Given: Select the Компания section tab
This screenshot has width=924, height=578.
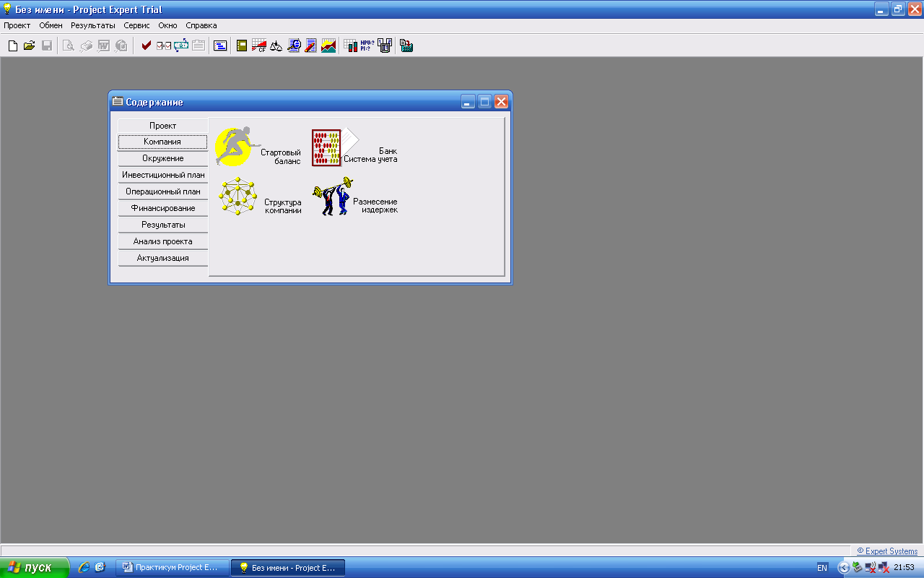Looking at the screenshot, I should [x=162, y=142].
